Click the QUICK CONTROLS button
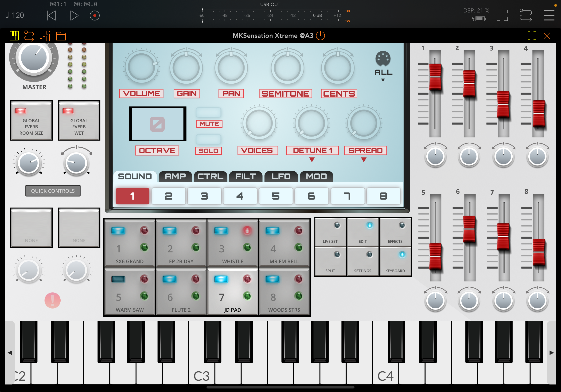The height and width of the screenshot is (392, 561). pos(53,191)
